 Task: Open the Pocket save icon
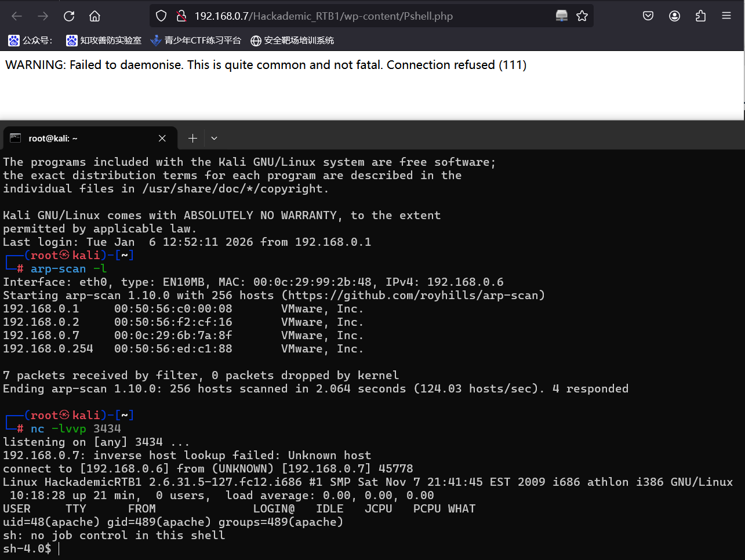[x=648, y=16]
